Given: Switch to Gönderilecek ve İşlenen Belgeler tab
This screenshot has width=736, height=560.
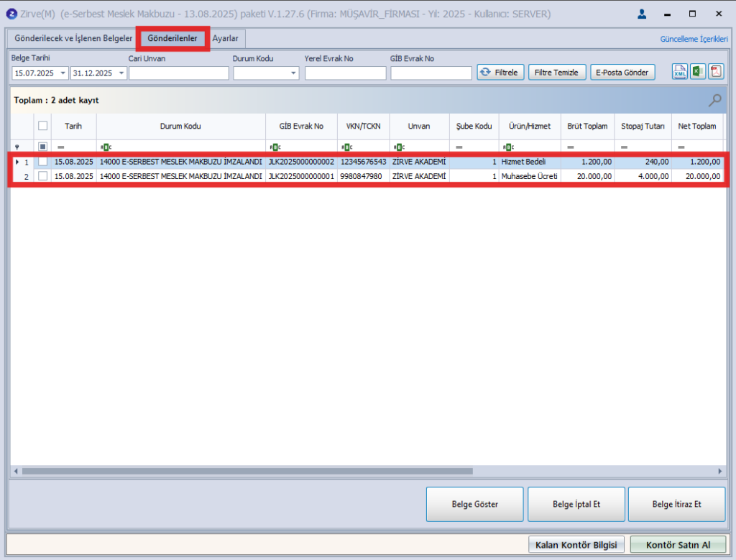Looking at the screenshot, I should pos(73,38).
